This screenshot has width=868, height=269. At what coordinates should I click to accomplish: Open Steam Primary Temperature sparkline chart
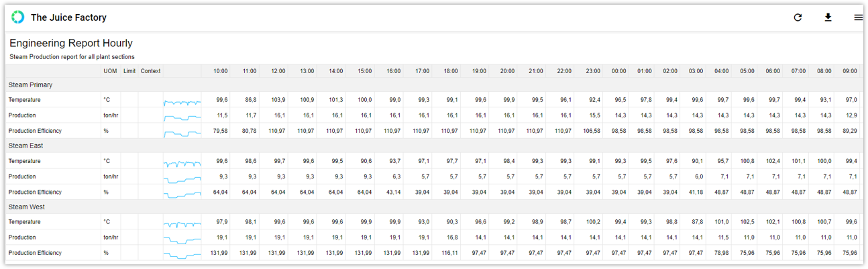182,100
